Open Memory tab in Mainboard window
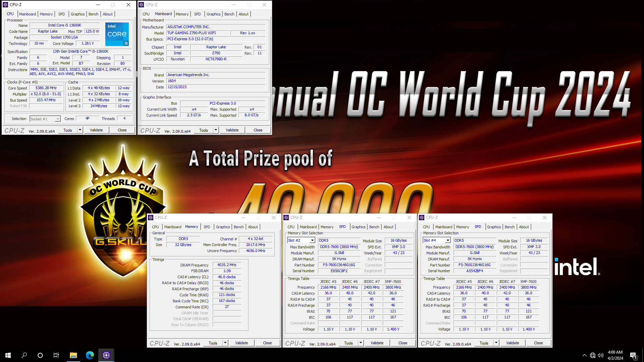 [182, 14]
